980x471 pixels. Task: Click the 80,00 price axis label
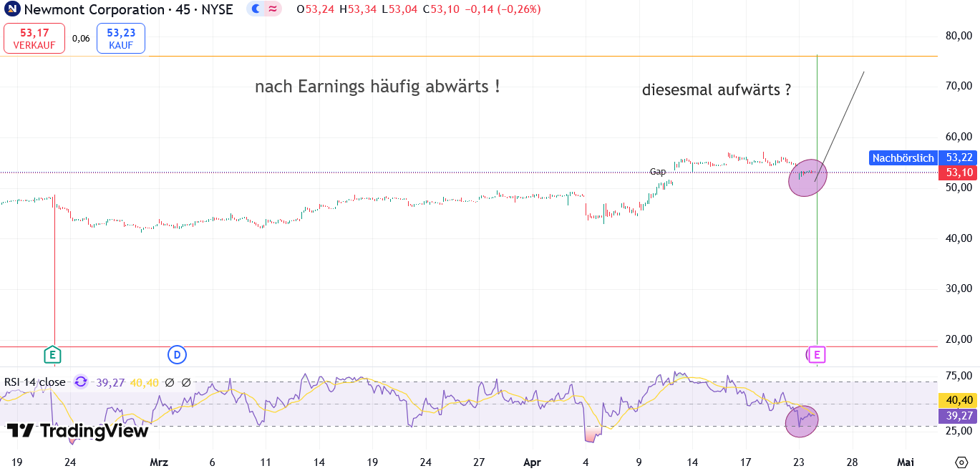pyautogui.click(x=958, y=35)
